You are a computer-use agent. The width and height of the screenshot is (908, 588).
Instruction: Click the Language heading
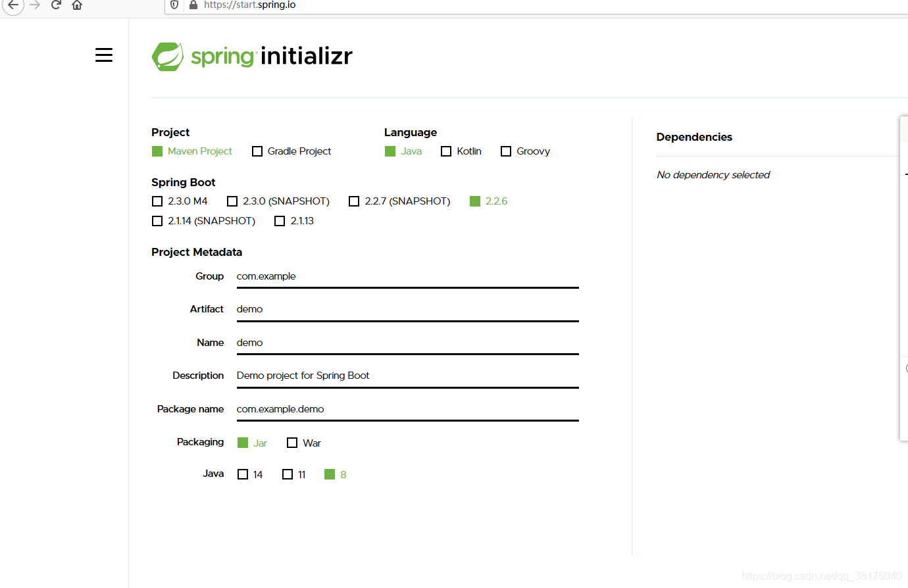tap(411, 132)
